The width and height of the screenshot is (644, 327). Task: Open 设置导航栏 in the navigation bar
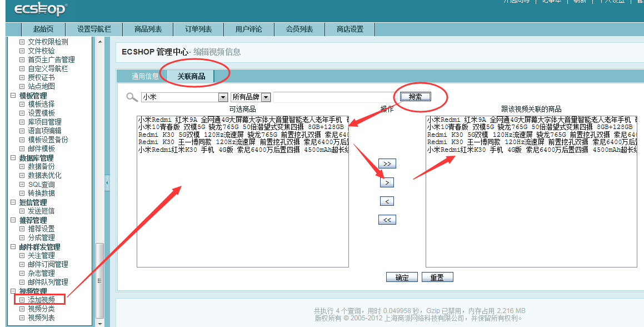click(94, 29)
